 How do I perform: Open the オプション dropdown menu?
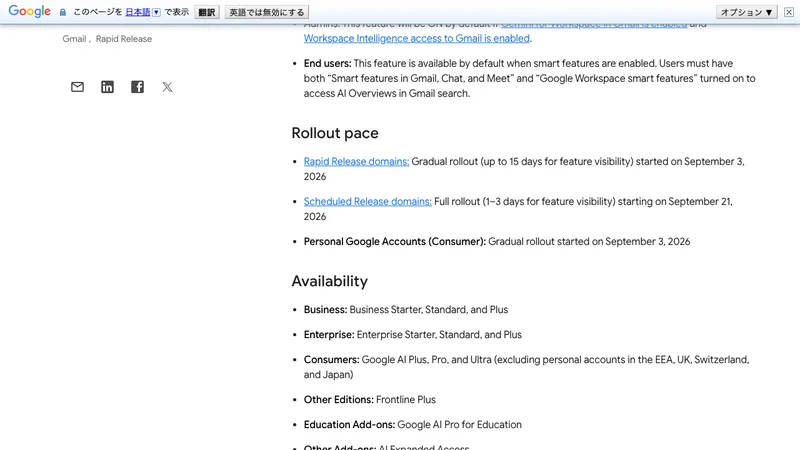[746, 12]
